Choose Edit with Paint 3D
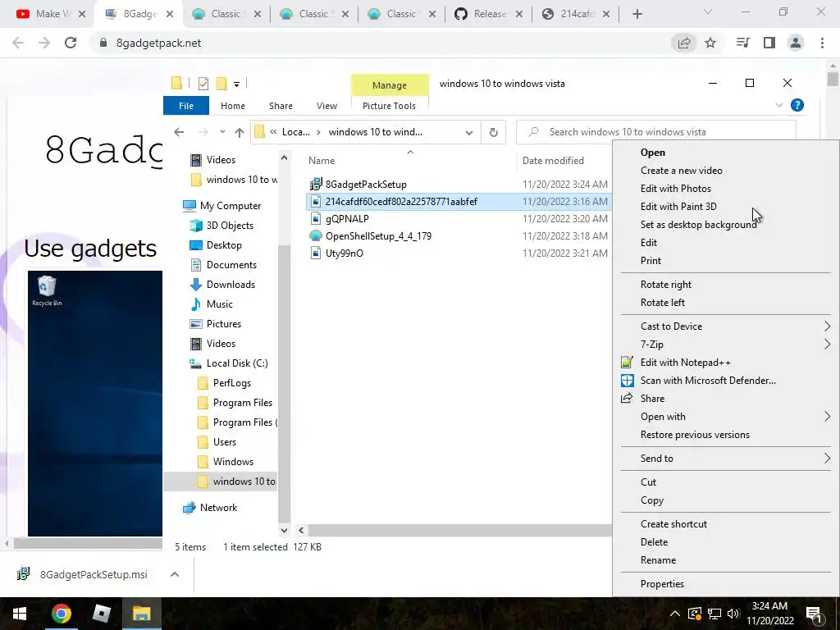Image resolution: width=840 pixels, height=630 pixels. (x=678, y=206)
